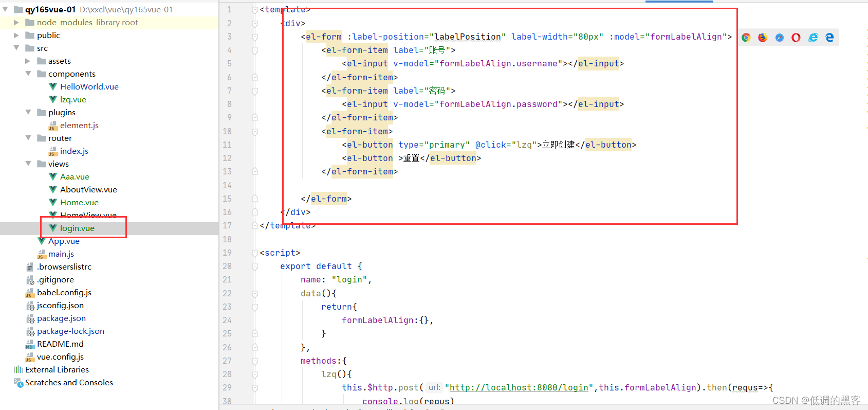Click the JSON icon beside jsconfig.json
This screenshot has height=410, width=868.
pyautogui.click(x=30, y=306)
